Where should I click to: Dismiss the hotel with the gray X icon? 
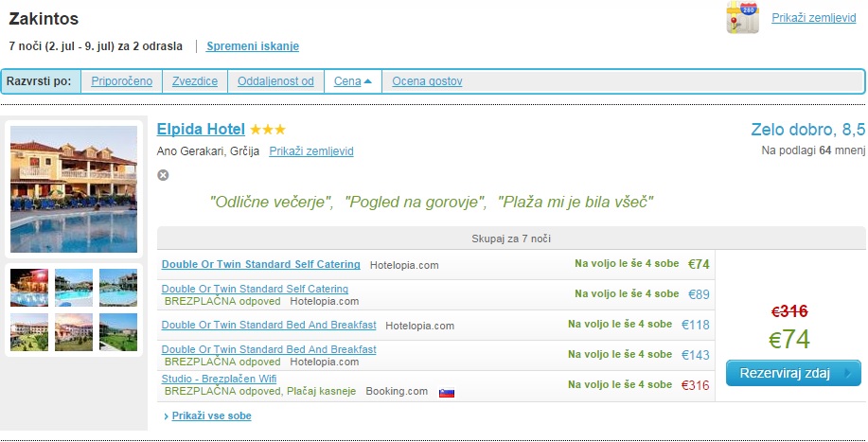(163, 175)
